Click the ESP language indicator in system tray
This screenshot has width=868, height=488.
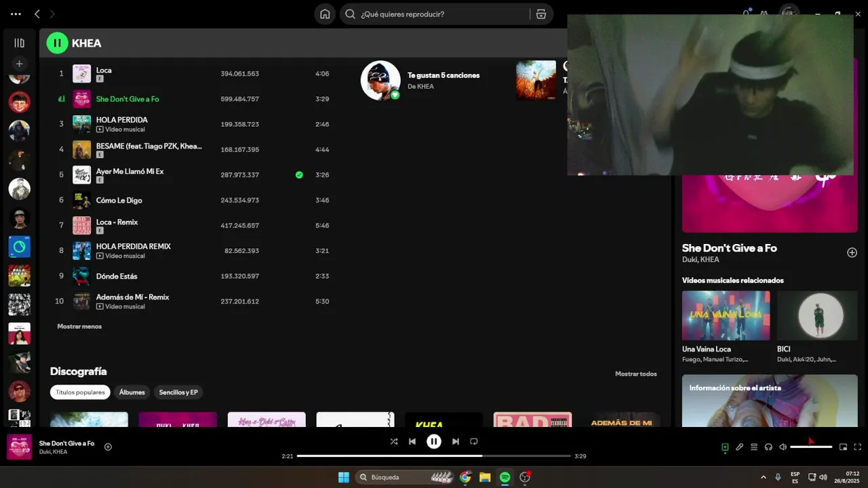[795, 477]
